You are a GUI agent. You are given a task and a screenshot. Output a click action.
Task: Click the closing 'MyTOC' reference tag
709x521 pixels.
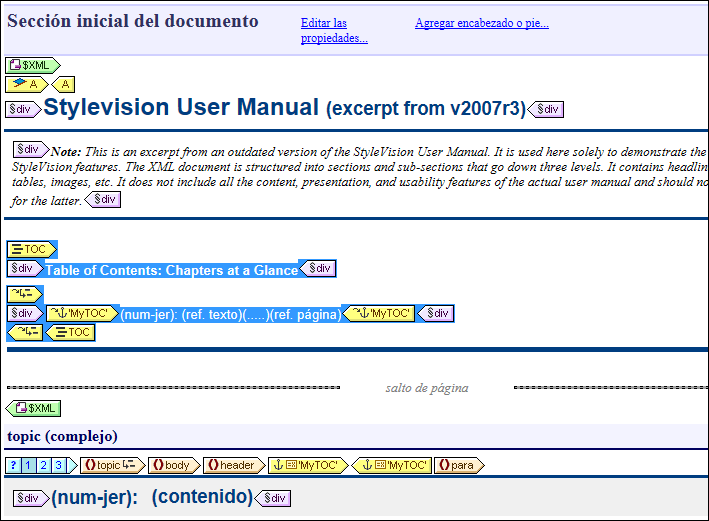tap(379, 313)
